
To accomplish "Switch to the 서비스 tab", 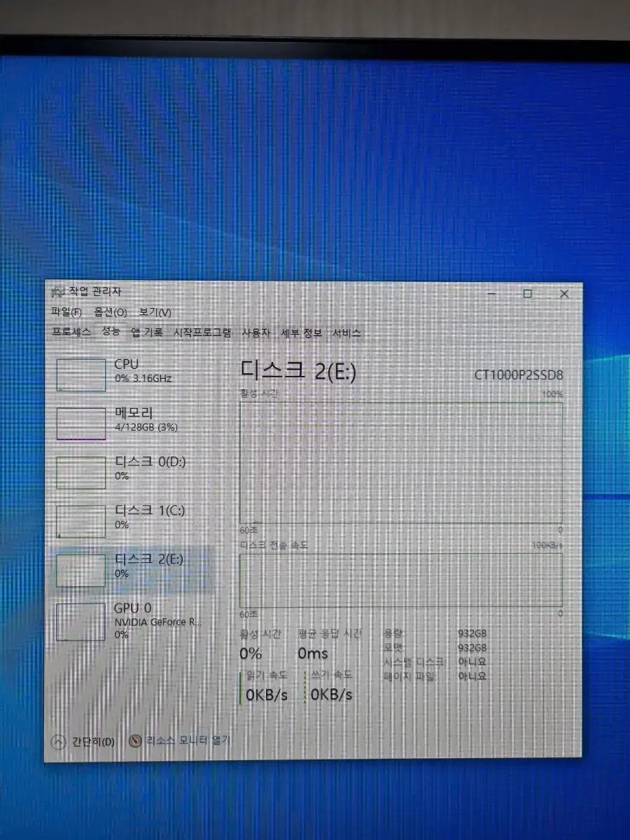I will 346,333.
